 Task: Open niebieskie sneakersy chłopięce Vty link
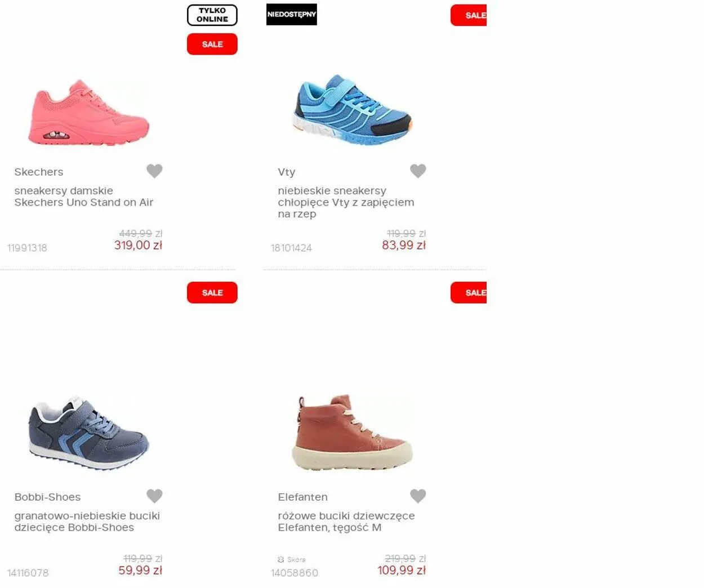pos(346,202)
